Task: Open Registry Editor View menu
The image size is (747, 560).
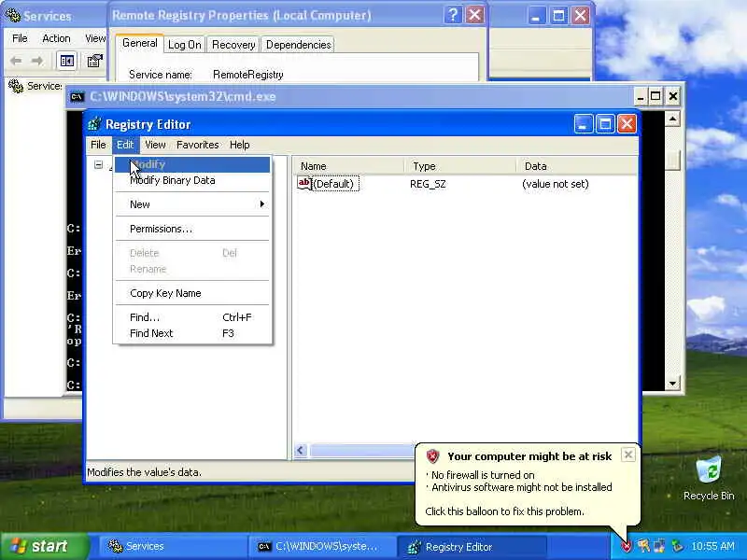Action: pos(155,145)
